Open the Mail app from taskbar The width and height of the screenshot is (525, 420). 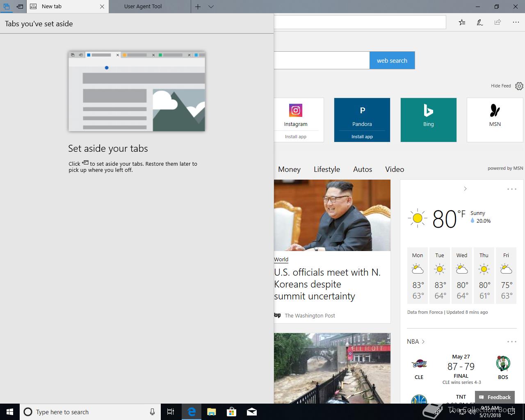point(252,412)
